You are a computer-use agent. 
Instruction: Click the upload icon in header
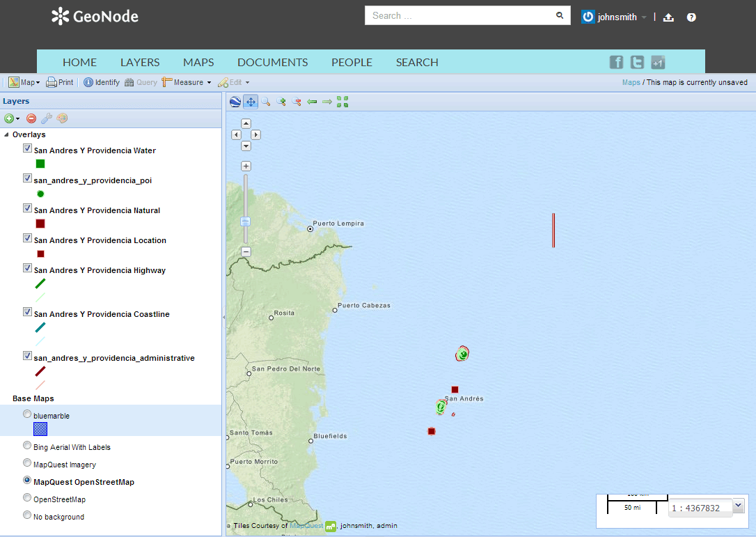tap(668, 17)
